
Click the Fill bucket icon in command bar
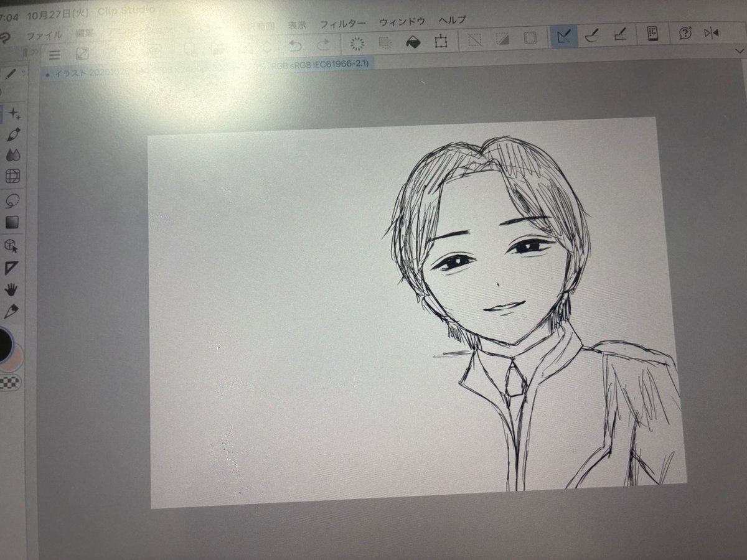[413, 42]
